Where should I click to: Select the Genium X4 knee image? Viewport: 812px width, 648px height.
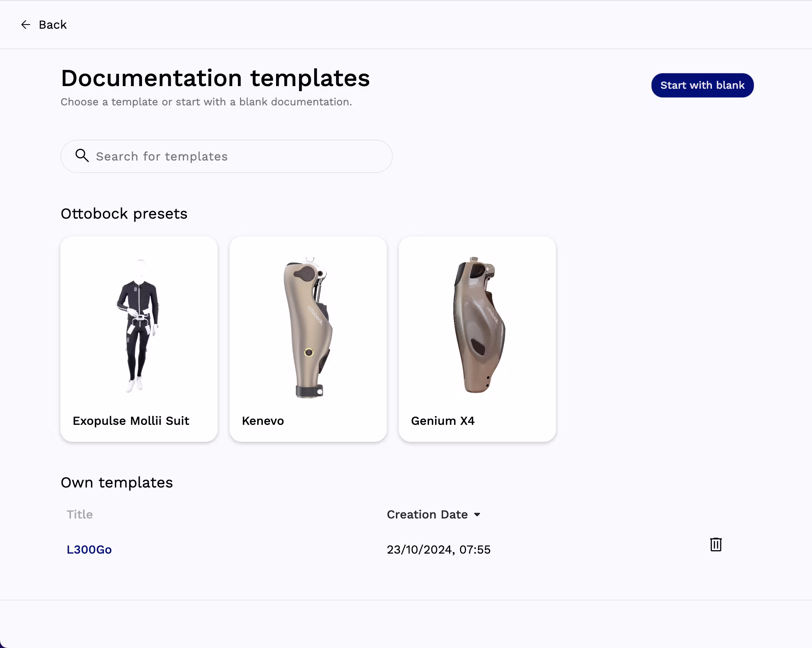[x=479, y=325]
